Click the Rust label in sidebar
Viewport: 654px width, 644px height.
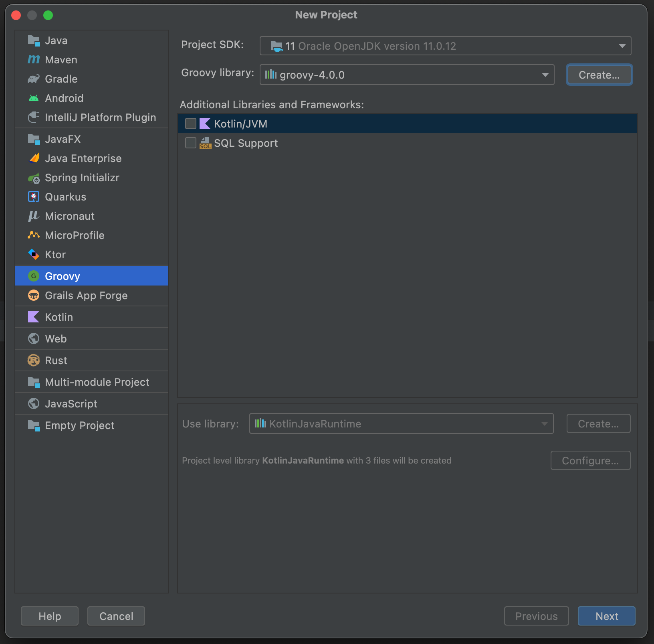click(x=56, y=360)
